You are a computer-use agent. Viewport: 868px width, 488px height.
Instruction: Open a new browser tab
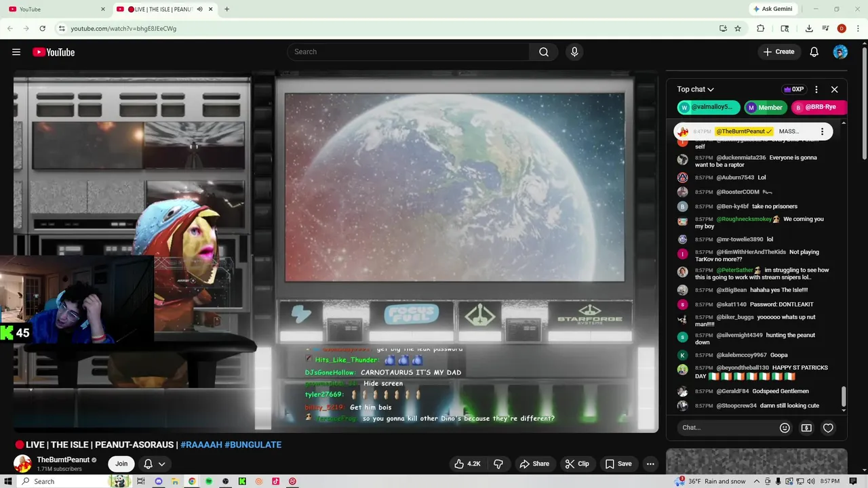[x=226, y=9]
